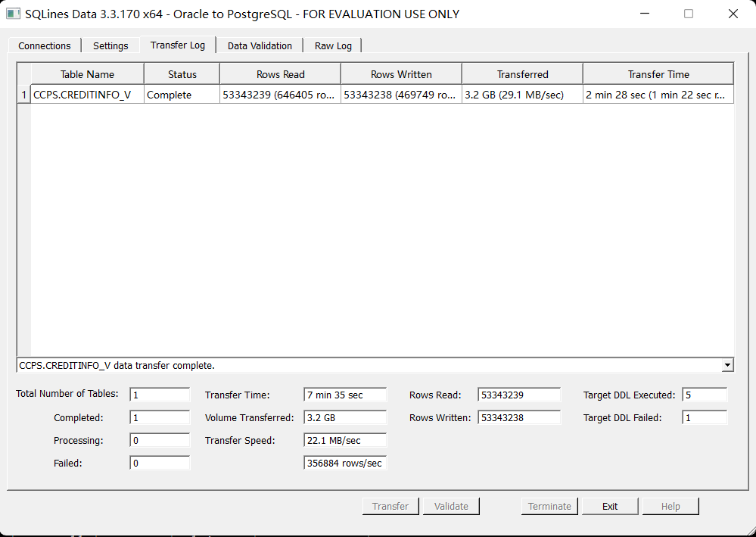Click the Transfer Speed 22.1 MB/sec field
Image resolution: width=756 pixels, height=537 pixels.
coord(345,440)
